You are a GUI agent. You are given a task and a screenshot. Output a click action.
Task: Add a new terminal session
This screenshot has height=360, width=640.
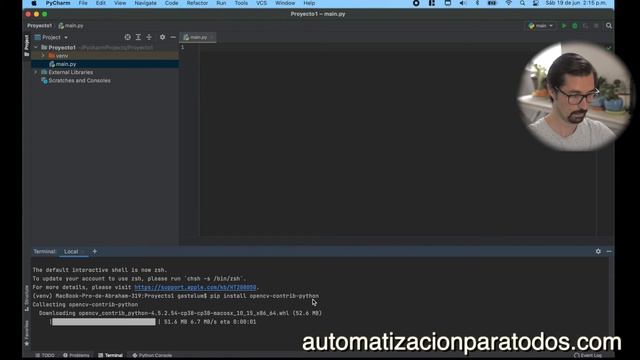click(95, 251)
